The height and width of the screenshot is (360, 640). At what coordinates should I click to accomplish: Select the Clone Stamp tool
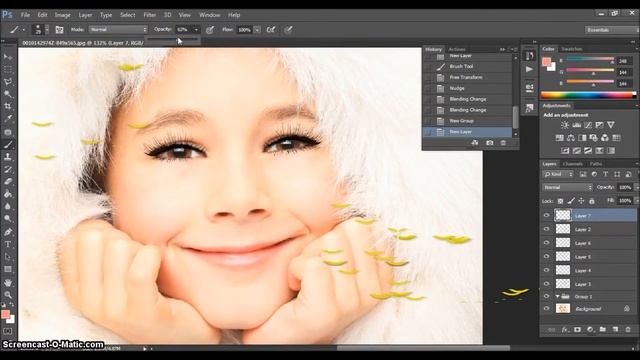[x=8, y=157]
